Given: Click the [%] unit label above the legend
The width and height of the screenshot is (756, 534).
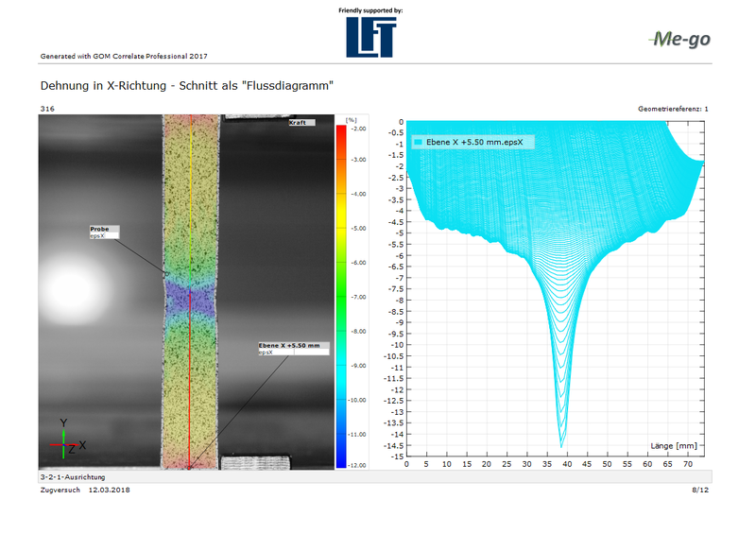Looking at the screenshot, I should point(351,121).
